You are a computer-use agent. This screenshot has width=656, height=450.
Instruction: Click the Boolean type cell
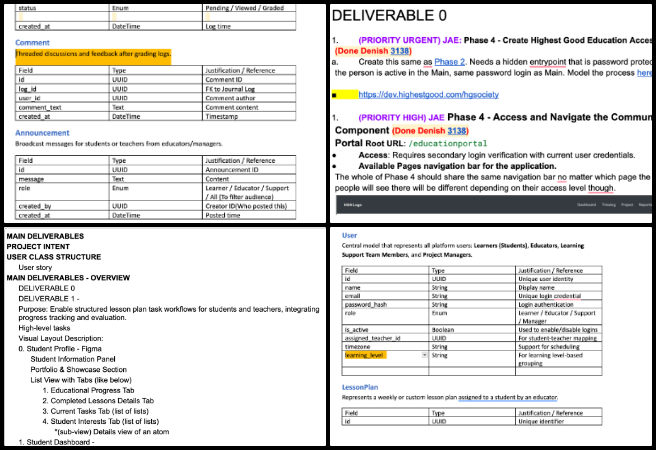click(x=472, y=330)
